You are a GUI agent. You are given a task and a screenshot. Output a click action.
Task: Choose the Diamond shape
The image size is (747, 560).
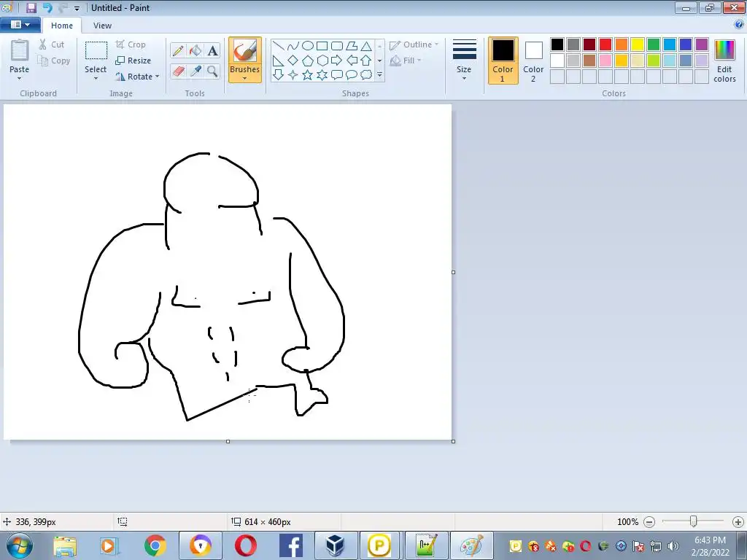[293, 61]
